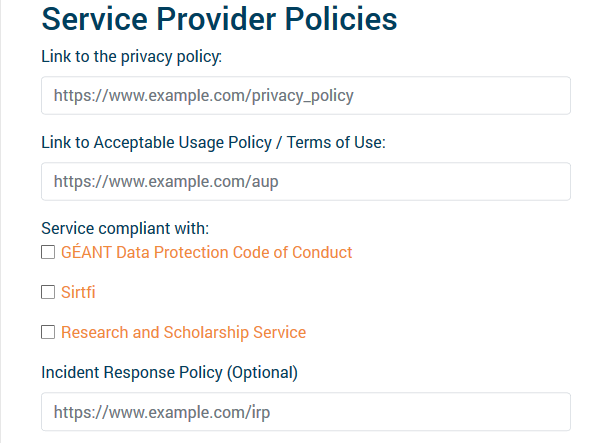Screen dimensions: 611x443
Task: Focus the privacy policy link input field
Action: [x=305, y=96]
